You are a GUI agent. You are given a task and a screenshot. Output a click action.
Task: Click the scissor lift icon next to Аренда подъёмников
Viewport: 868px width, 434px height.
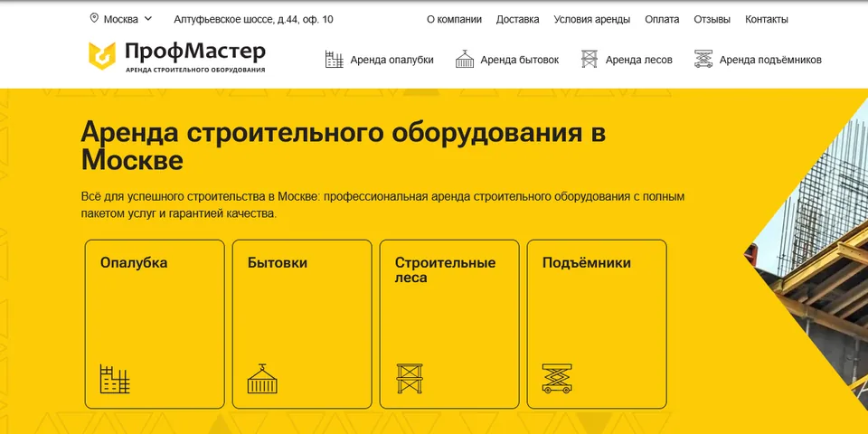(703, 60)
